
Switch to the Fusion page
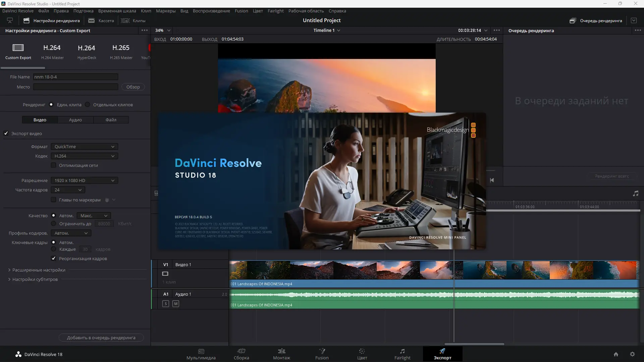coord(322,354)
